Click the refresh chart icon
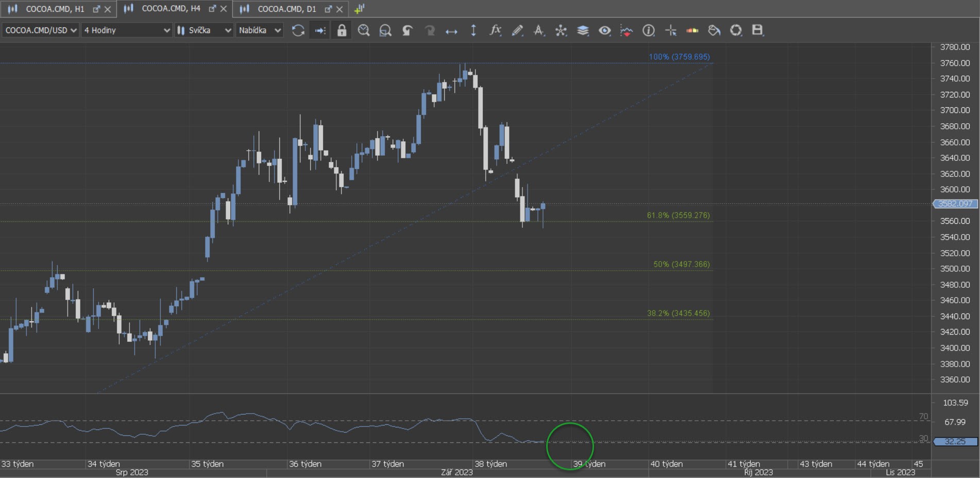The image size is (980, 478). pyautogui.click(x=298, y=30)
